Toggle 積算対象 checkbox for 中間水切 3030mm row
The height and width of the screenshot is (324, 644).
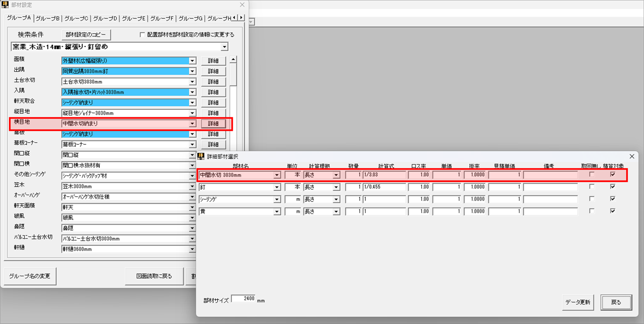(613, 174)
